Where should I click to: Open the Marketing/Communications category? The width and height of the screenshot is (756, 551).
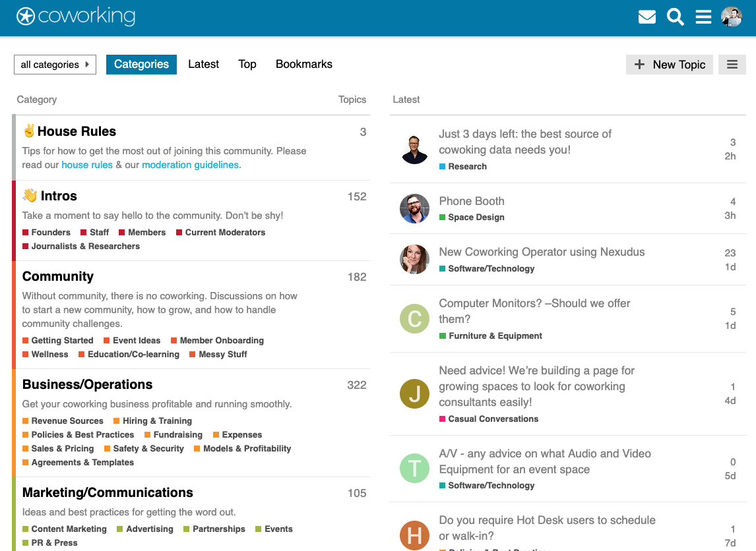coord(108,492)
